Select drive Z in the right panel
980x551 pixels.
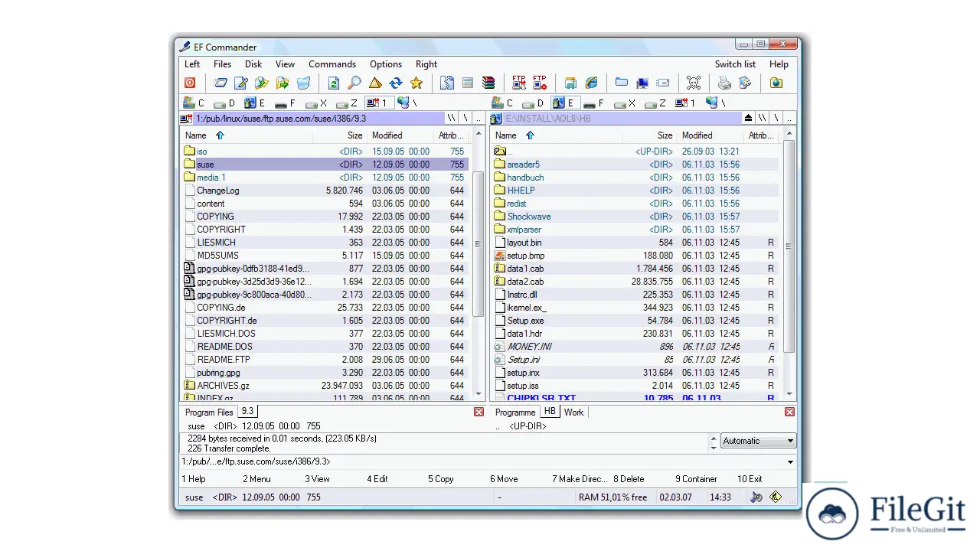[655, 103]
